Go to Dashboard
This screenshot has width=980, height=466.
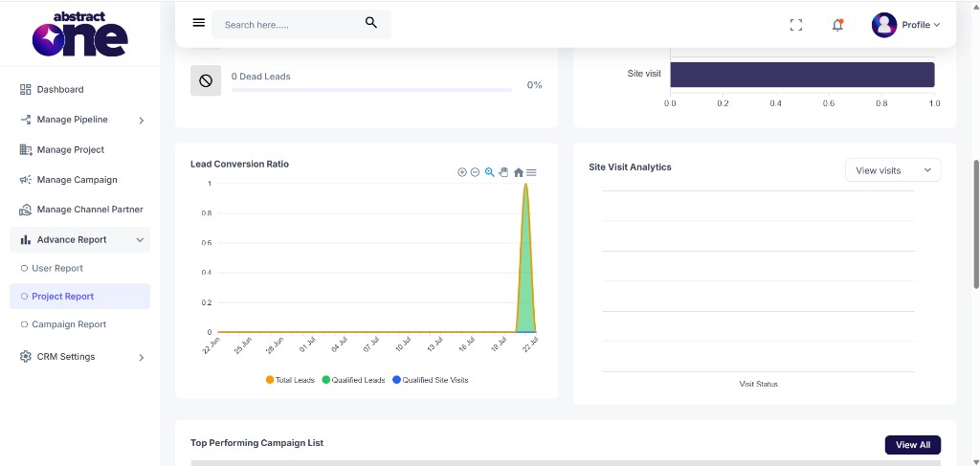tap(60, 89)
